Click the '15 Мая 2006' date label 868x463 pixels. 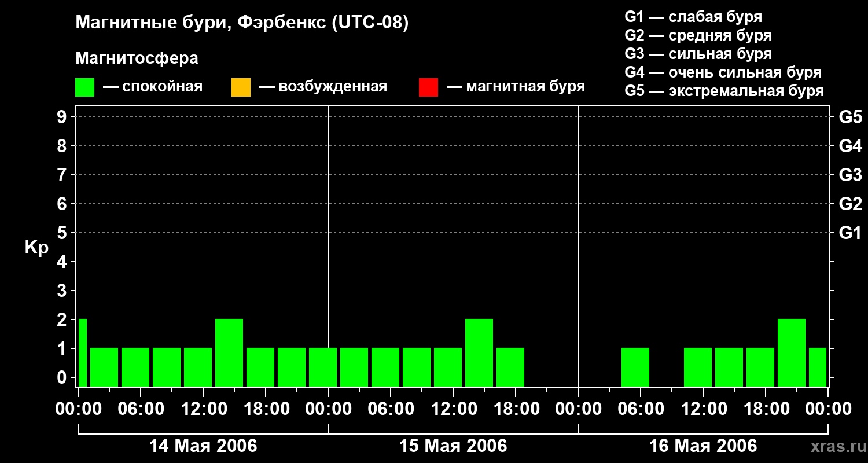pos(453,446)
